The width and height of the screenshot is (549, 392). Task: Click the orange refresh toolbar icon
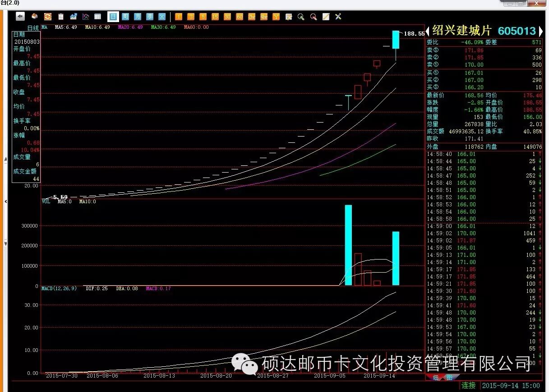point(47,17)
